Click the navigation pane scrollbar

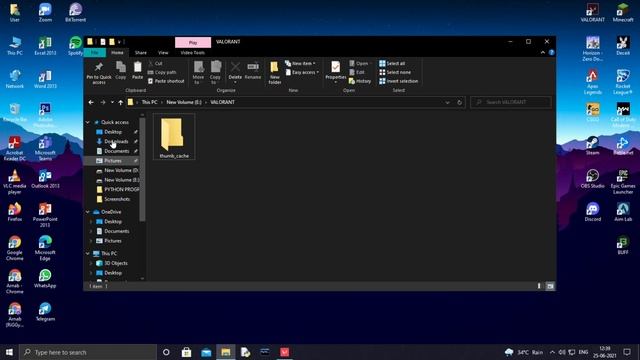[x=142, y=170]
